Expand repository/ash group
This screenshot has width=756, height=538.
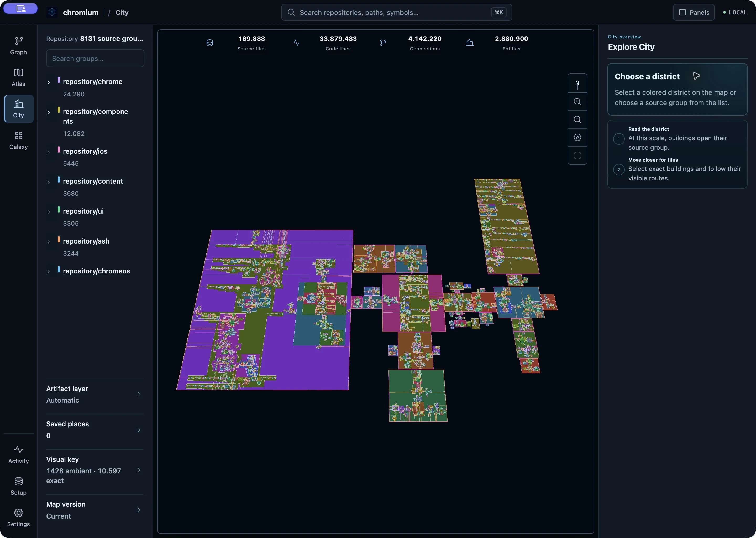[49, 242]
